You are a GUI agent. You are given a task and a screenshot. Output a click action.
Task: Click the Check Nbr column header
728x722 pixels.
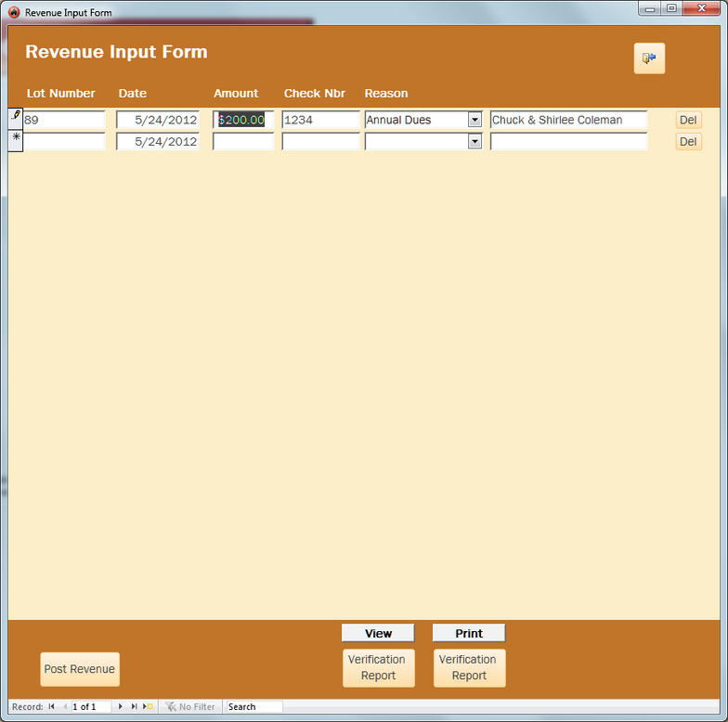point(315,93)
